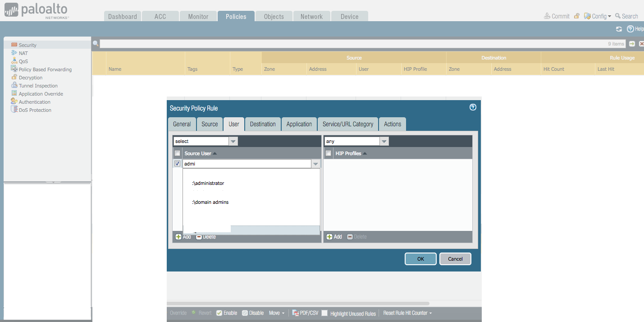Image resolution: width=644 pixels, height=322 pixels.
Task: Click the Commit icon in top bar
Action: point(548,16)
